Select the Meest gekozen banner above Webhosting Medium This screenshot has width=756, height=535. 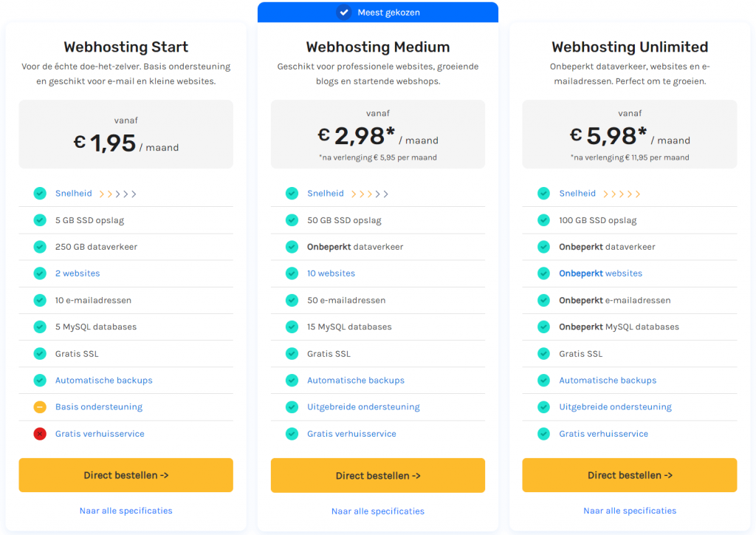coord(377,12)
